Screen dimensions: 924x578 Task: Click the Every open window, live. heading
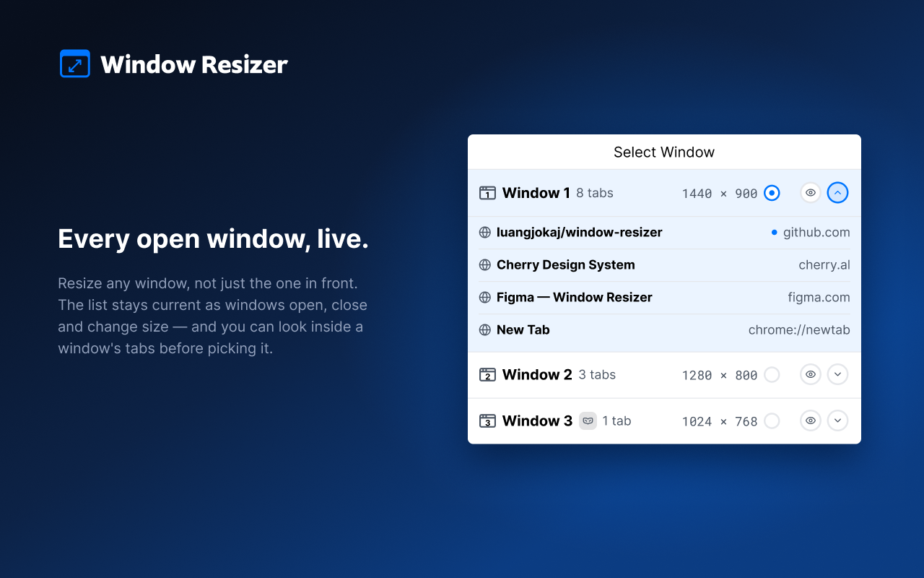213,239
